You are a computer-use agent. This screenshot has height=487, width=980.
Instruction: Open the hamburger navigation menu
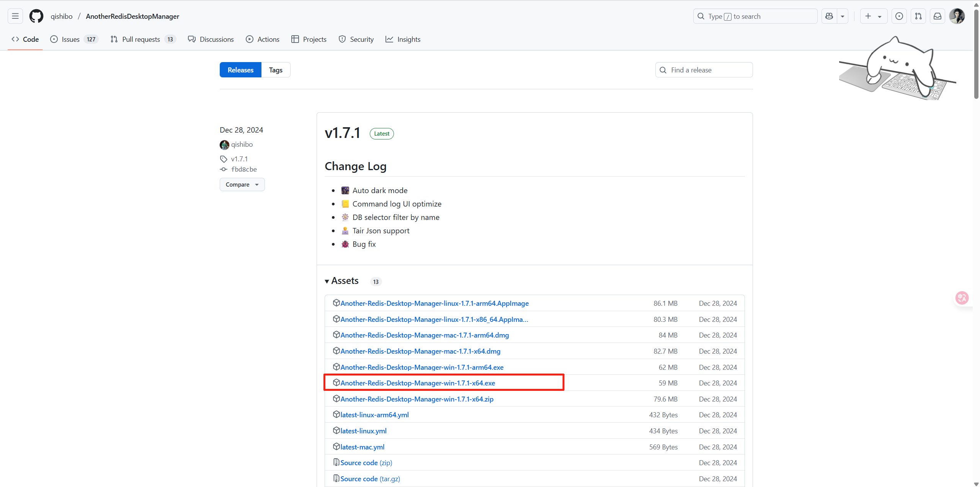point(15,16)
